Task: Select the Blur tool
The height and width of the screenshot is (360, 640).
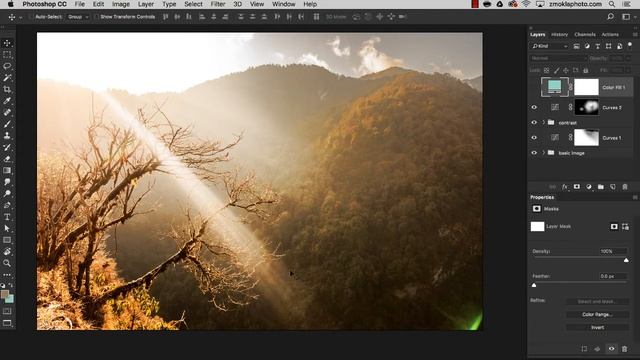Action: 7,182
